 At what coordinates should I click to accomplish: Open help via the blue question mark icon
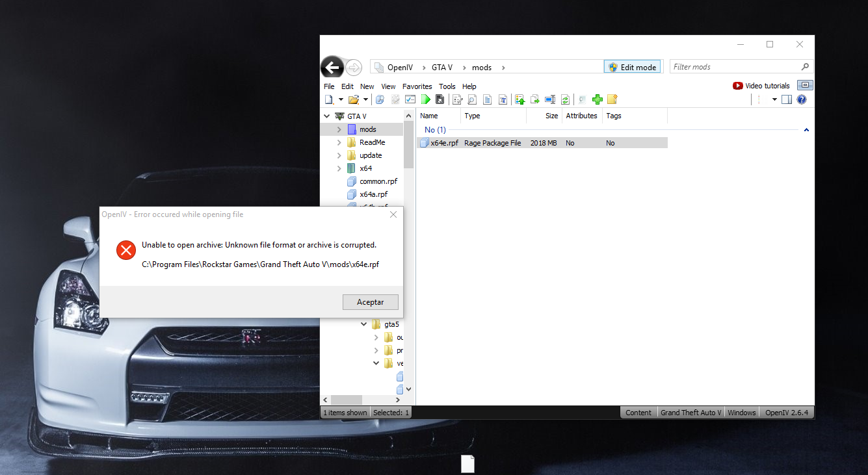pos(802,99)
